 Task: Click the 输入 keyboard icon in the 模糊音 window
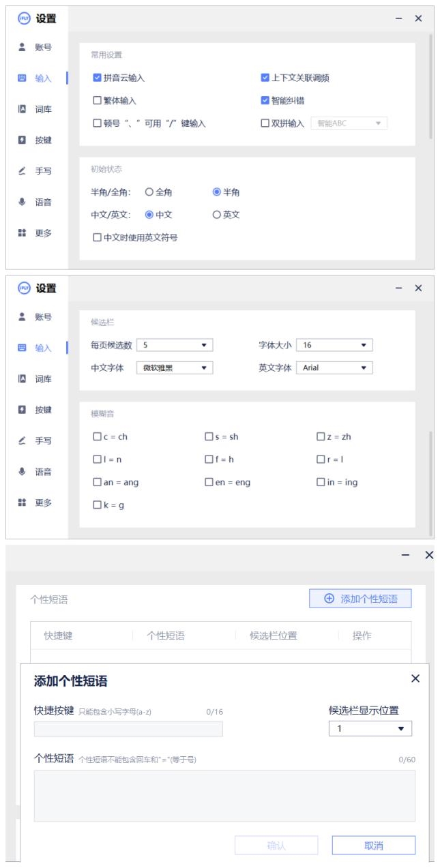click(21, 348)
